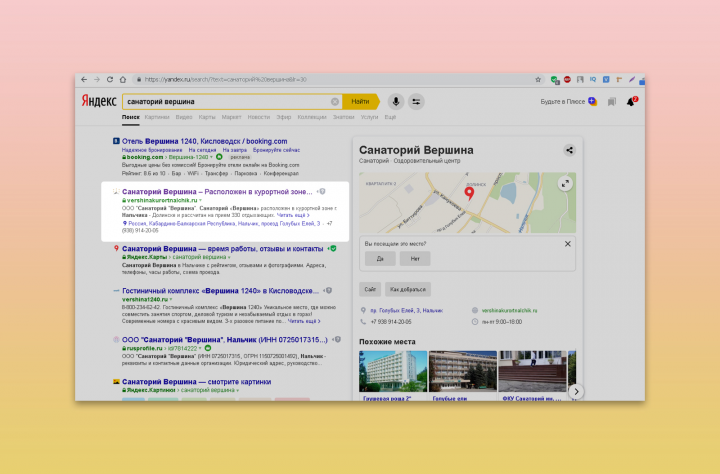This screenshot has height=474, width=720.
Task: Click the 'Сайт' button
Action: tap(370, 289)
